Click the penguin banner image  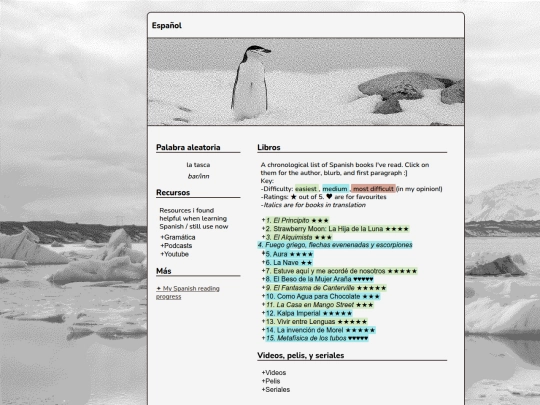pyautogui.click(x=306, y=82)
